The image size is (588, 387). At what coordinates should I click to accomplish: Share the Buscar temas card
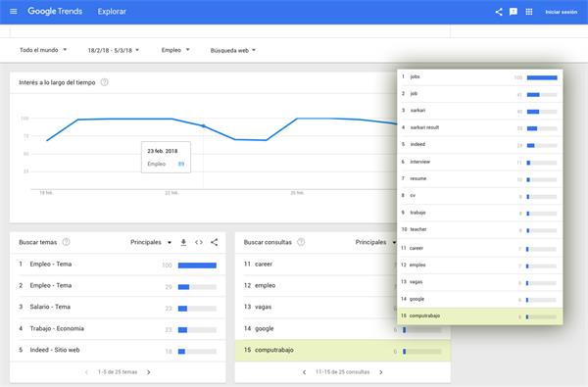pyautogui.click(x=214, y=242)
